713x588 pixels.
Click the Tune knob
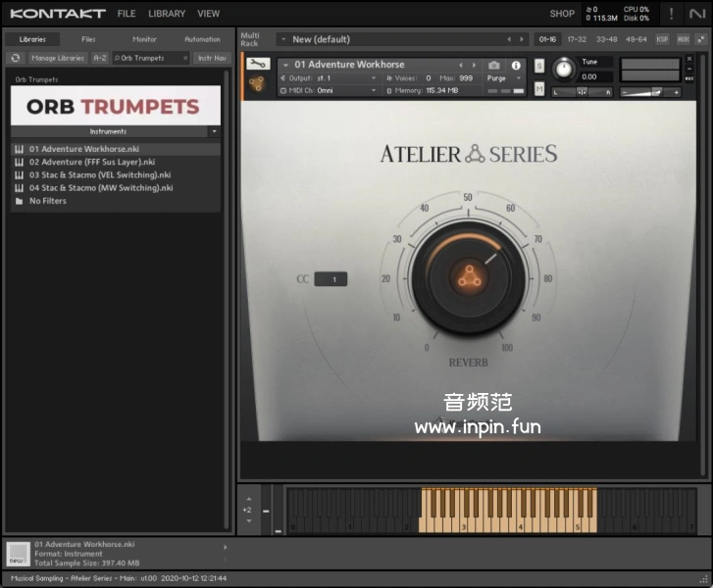click(563, 70)
